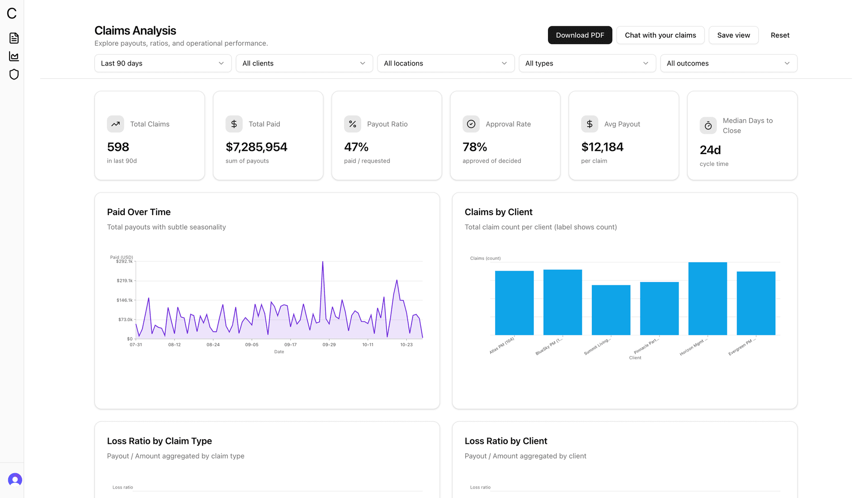This screenshot has width=868, height=498.
Task: Open the All clients filter dropdown
Action: coord(304,63)
